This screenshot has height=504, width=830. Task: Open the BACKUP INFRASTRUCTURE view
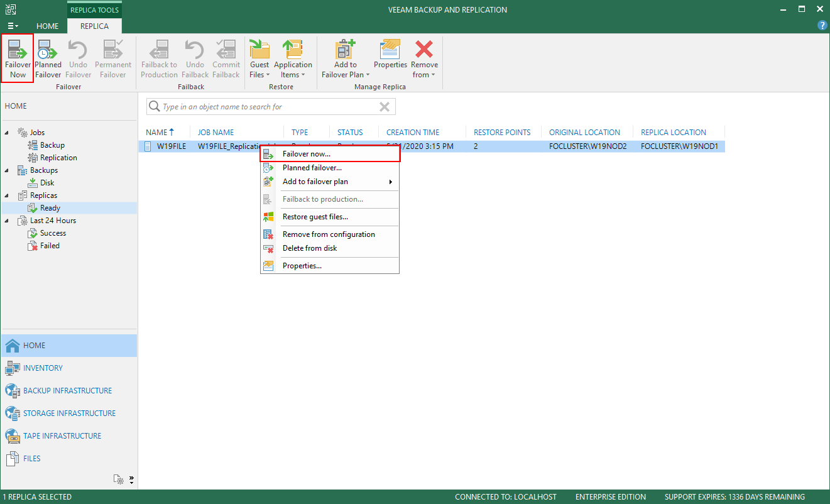(x=68, y=391)
